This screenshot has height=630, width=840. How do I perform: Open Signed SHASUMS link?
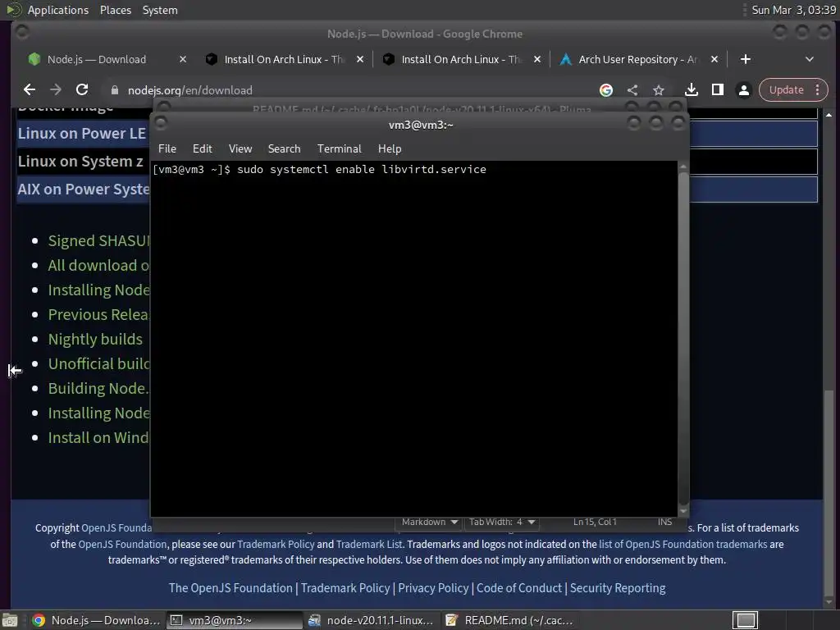[99, 241]
